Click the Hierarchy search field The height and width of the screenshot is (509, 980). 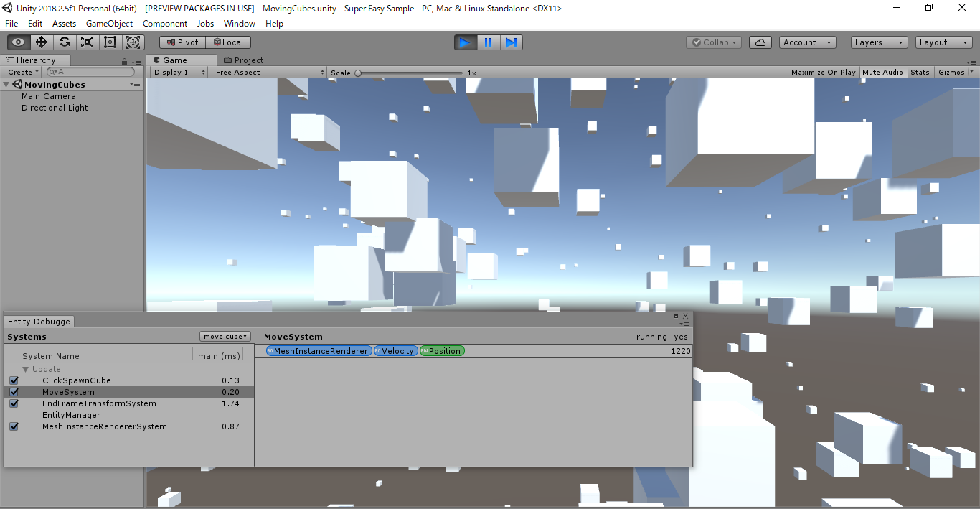90,72
